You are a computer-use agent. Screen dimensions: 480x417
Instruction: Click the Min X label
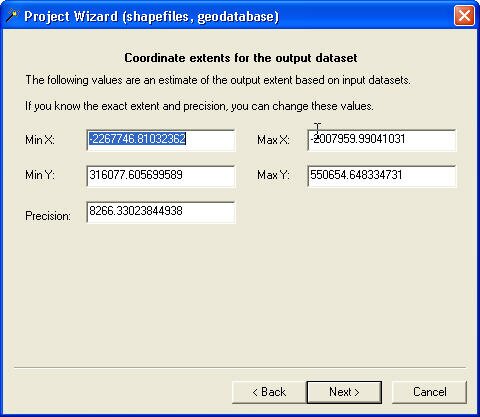tap(40, 140)
